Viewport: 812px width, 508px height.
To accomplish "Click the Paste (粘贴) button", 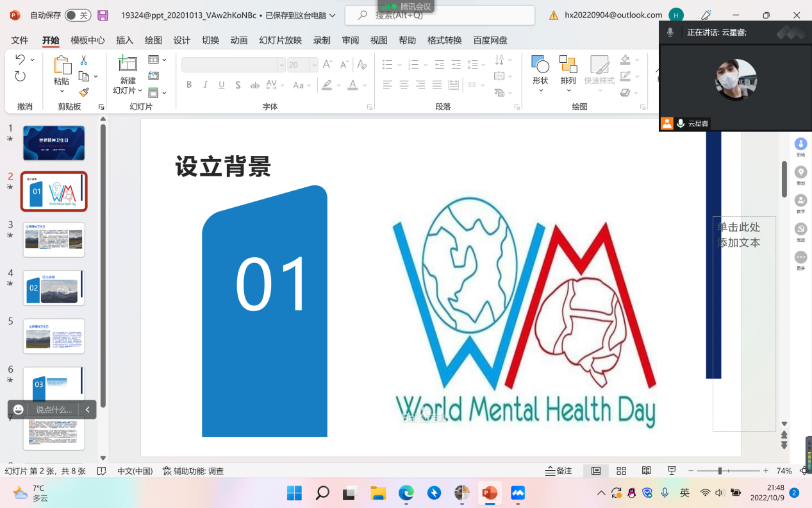I will pos(62,71).
